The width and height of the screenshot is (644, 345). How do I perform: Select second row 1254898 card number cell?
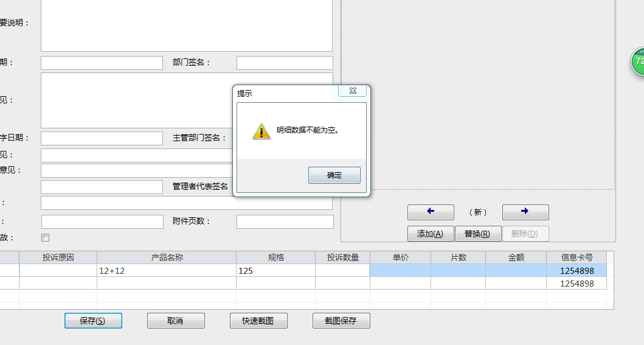coord(576,284)
